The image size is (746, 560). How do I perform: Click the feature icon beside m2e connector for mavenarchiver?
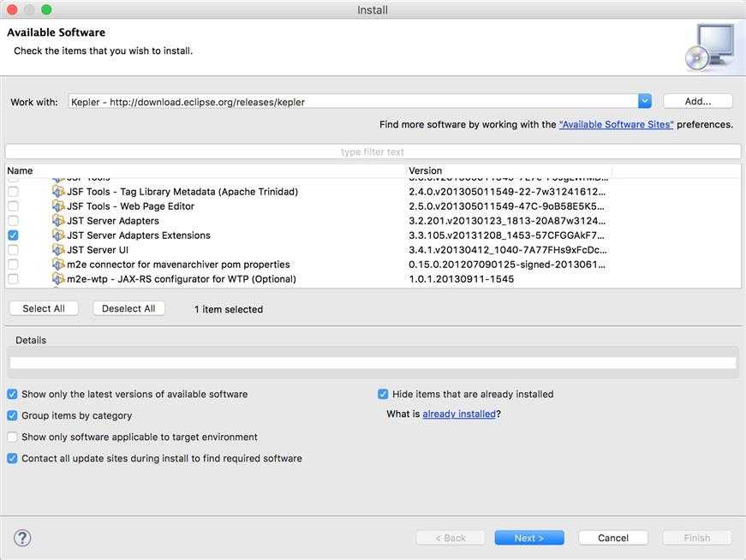point(58,265)
